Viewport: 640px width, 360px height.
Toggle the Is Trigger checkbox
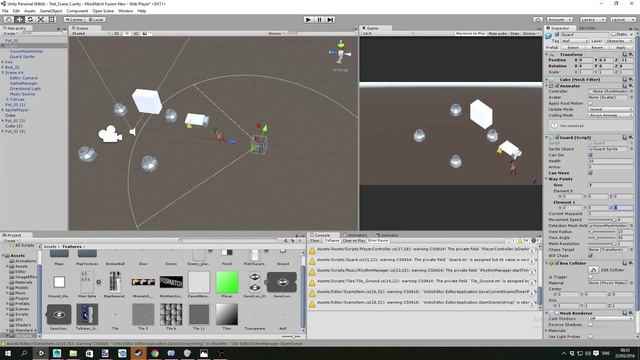(x=590, y=277)
